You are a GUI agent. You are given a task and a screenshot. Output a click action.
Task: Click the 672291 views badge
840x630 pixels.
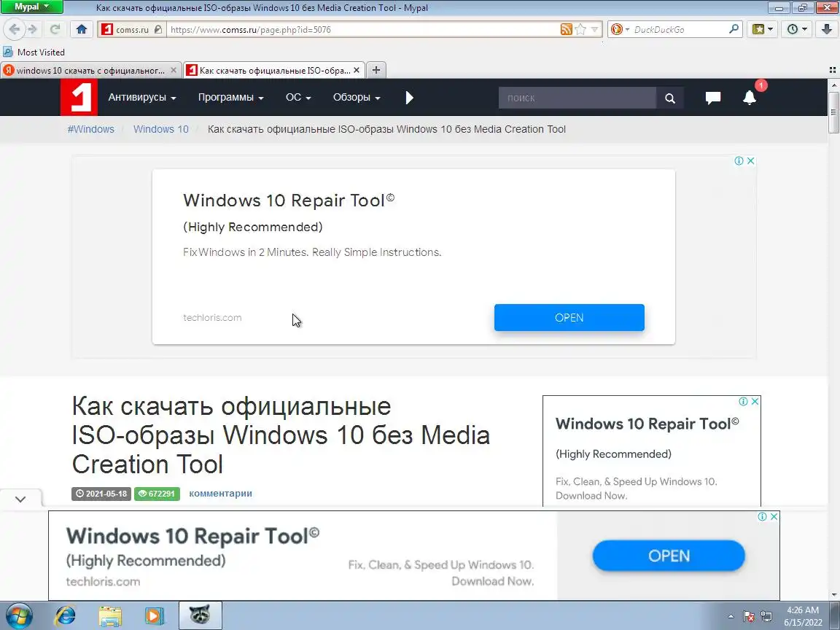[x=157, y=494]
